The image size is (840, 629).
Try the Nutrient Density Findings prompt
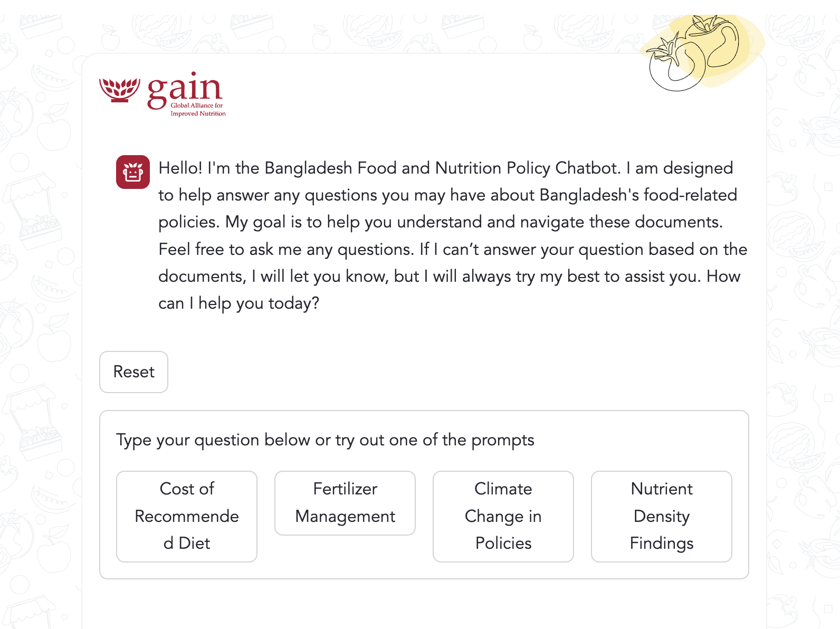(x=662, y=516)
